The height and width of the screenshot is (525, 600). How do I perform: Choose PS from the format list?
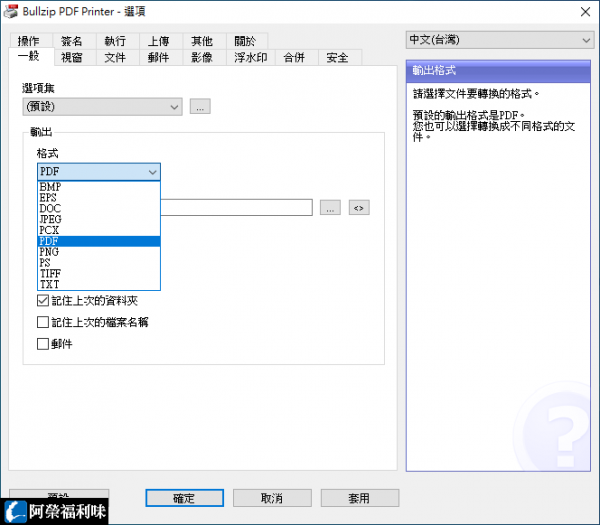click(x=99, y=262)
